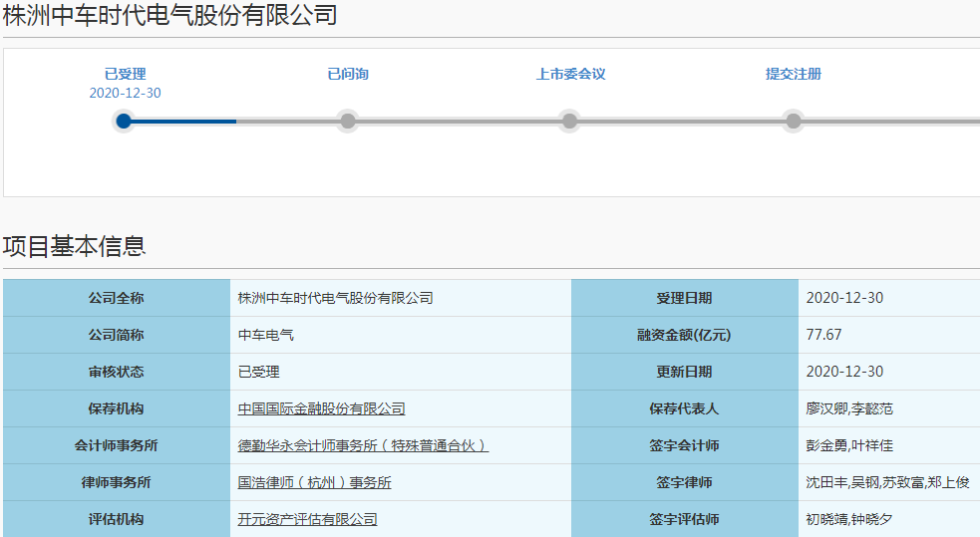
Task: Click the 已问询 stage circle on the timeline
Action: click(x=348, y=122)
